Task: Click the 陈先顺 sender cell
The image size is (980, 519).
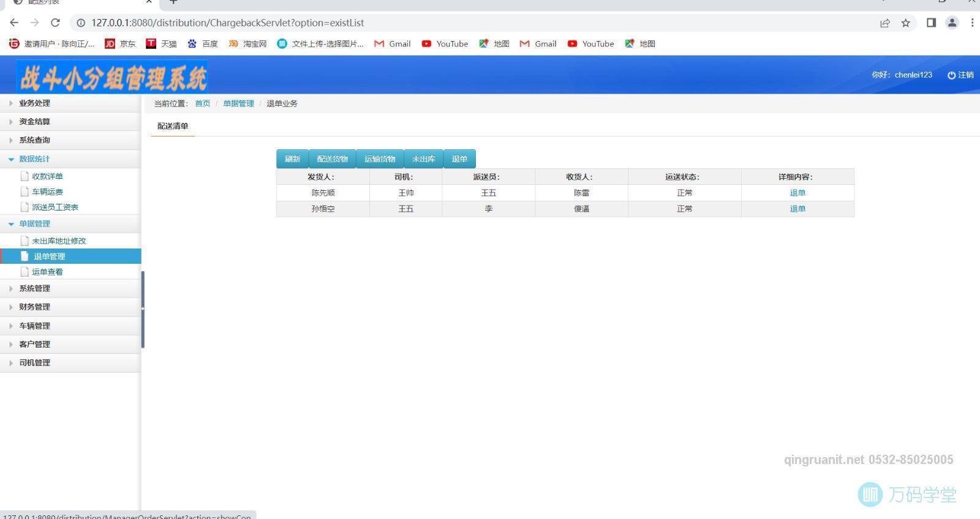Action: [x=323, y=193]
